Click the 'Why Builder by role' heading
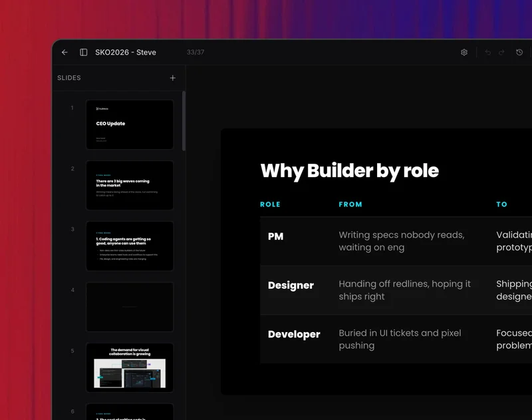Viewport: 532px width, 420px height. coord(349,171)
